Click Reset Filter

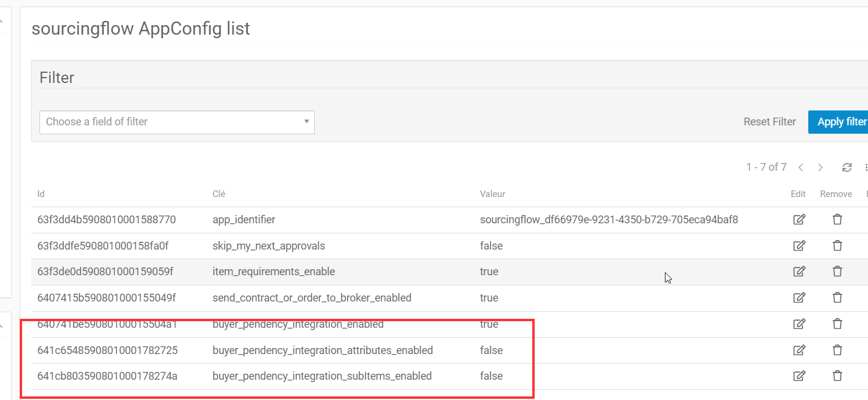[x=769, y=122]
